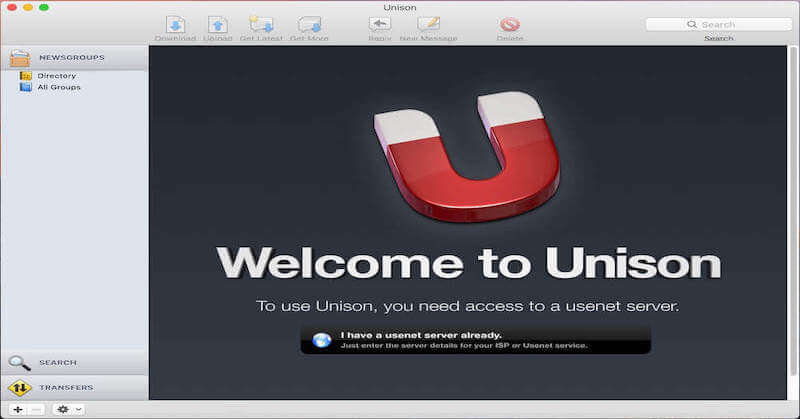Click the Download toolbar icon
800x419 pixels.
(x=175, y=25)
